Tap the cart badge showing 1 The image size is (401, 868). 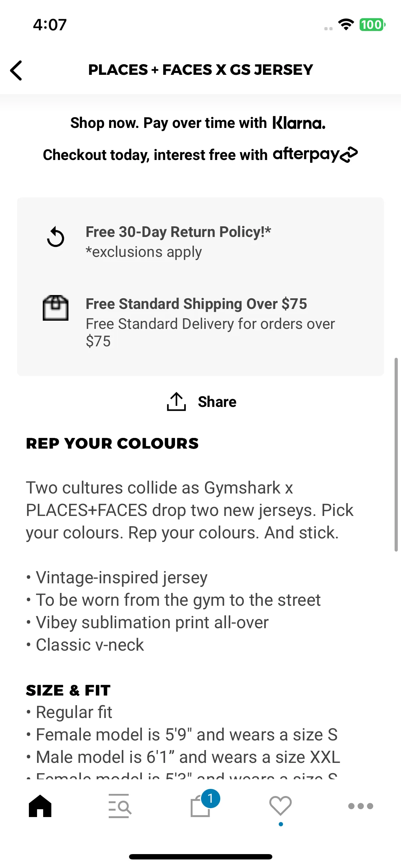[210, 799]
